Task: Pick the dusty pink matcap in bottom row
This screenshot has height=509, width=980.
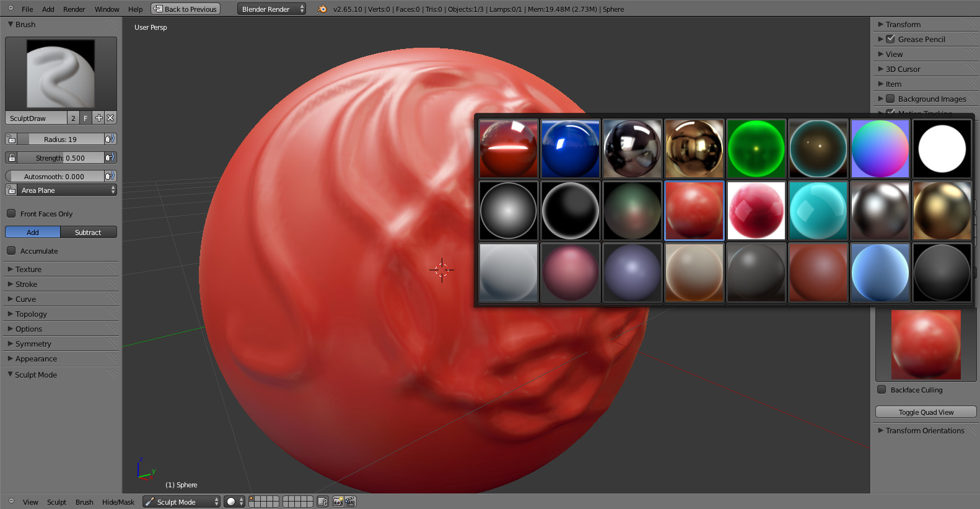Action: pos(571,273)
